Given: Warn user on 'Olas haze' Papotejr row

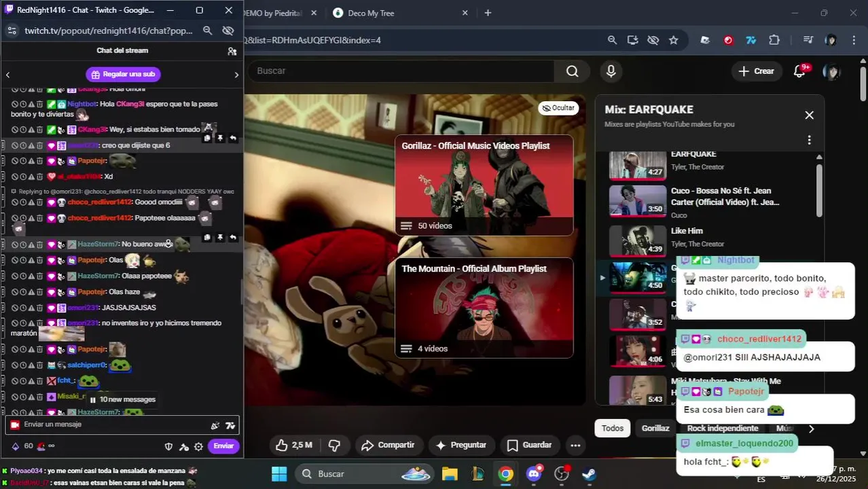Looking at the screenshot, I should click(31, 292).
